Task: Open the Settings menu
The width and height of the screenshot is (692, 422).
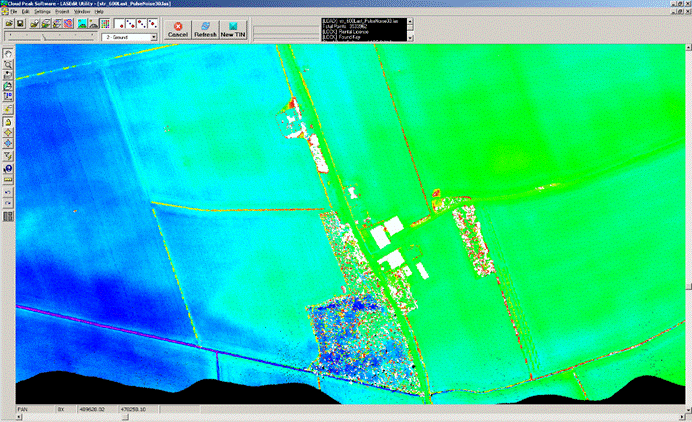Action: 40,11
